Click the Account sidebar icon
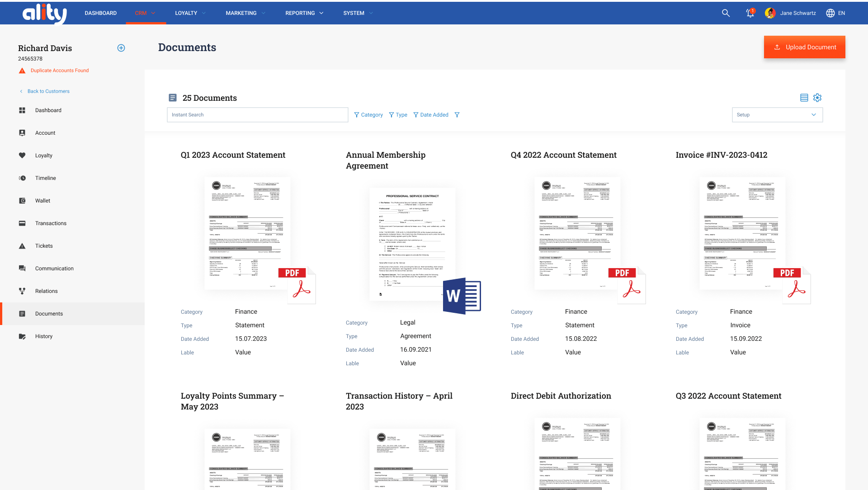This screenshot has height=490, width=868. tap(22, 133)
